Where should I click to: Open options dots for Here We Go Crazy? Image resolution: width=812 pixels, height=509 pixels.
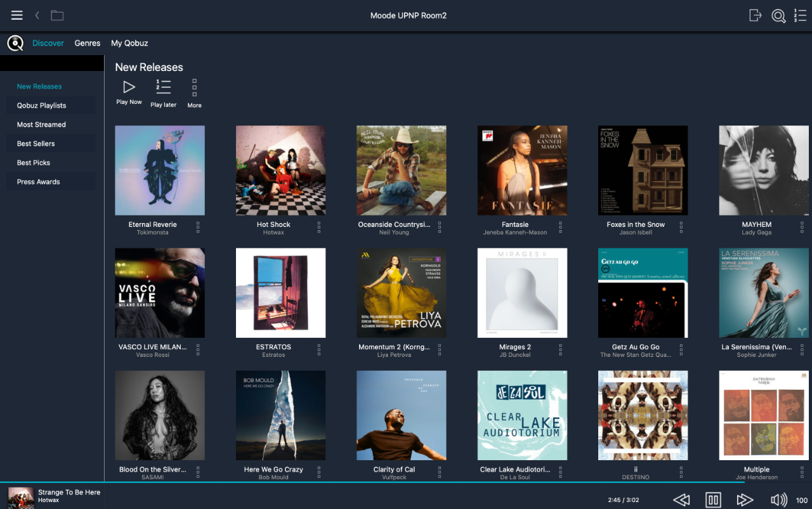(x=319, y=472)
